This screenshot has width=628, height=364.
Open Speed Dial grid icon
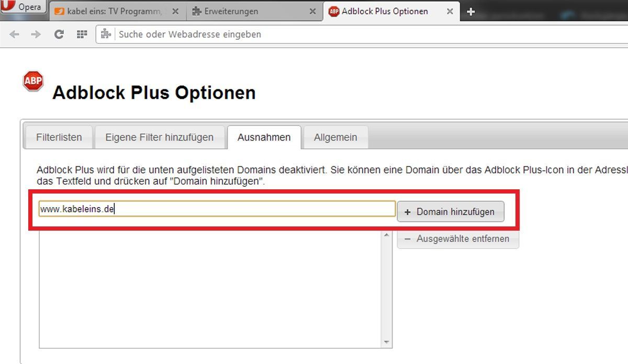82,34
